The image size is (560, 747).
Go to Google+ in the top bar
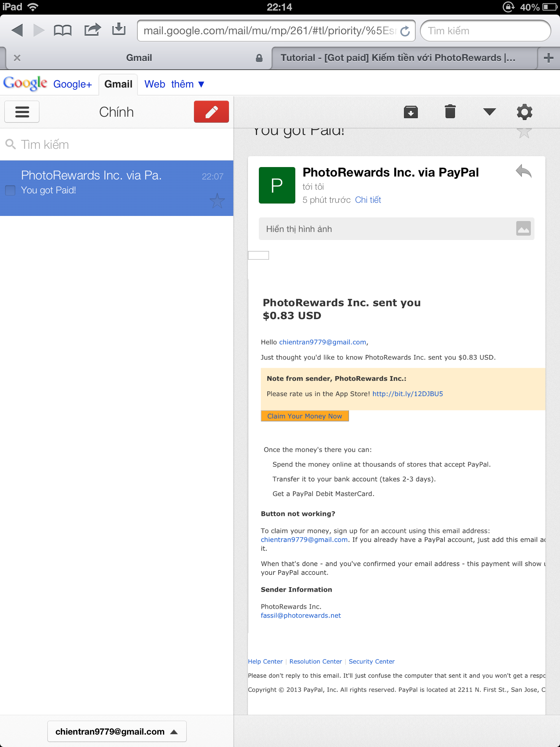[73, 84]
